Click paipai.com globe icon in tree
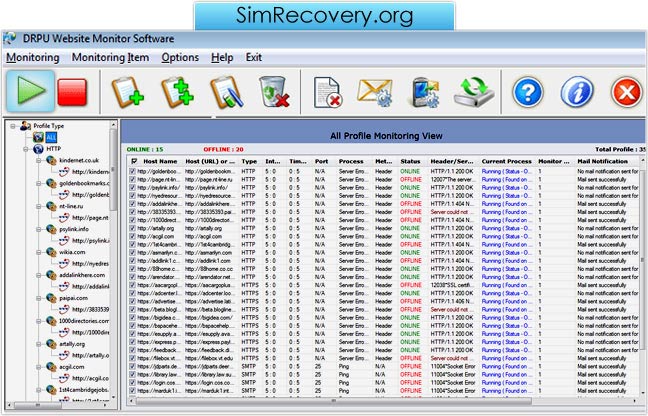648x416 pixels. coord(51,298)
